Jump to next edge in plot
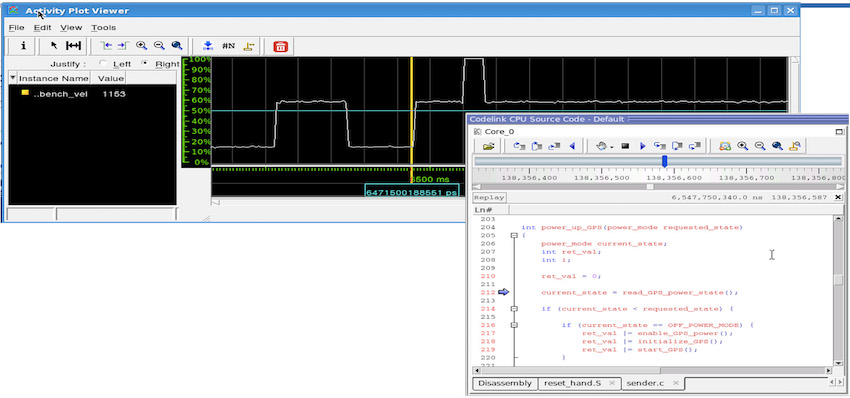Image resolution: width=850 pixels, height=398 pixels. tap(123, 46)
